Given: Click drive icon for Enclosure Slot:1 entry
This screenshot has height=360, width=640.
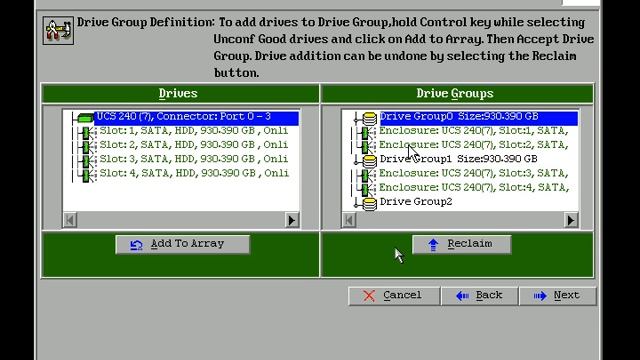Looking at the screenshot, I should point(365,133).
